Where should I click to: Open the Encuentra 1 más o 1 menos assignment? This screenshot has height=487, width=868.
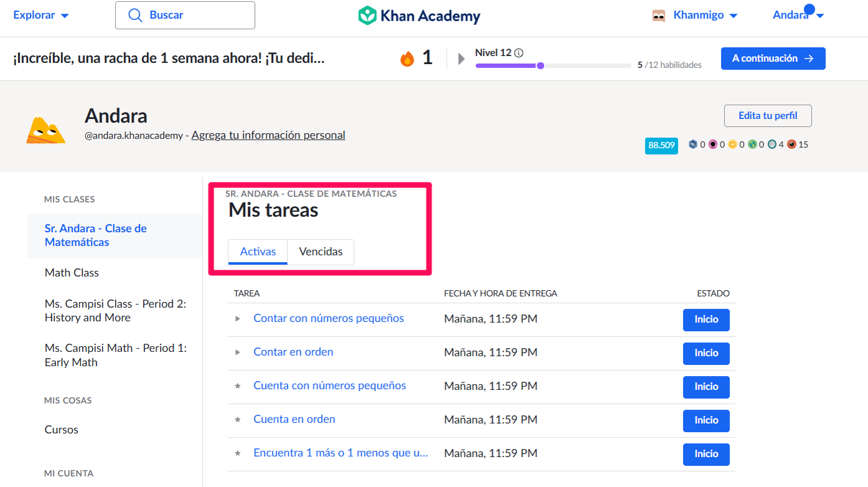tap(341, 453)
